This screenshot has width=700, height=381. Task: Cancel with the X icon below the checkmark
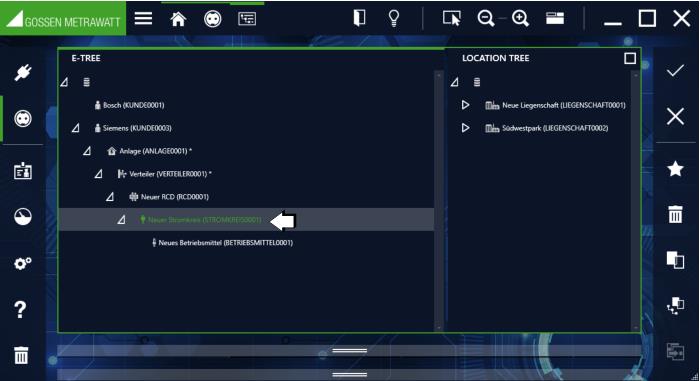point(675,117)
